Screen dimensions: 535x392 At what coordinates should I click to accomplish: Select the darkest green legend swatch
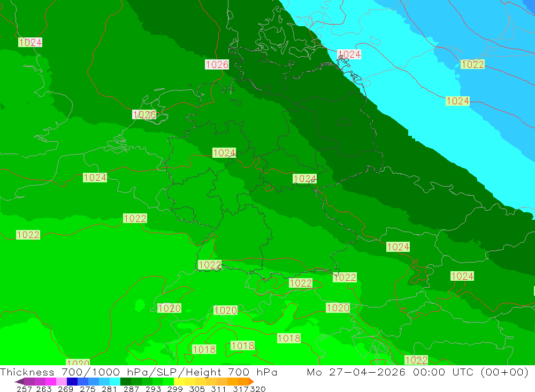126,381
